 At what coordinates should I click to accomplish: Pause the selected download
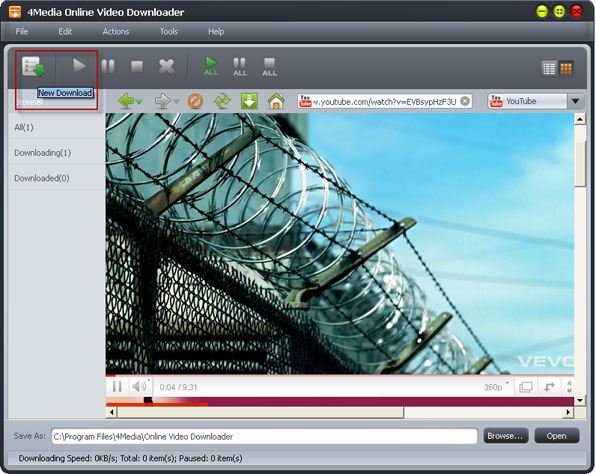coord(108,67)
